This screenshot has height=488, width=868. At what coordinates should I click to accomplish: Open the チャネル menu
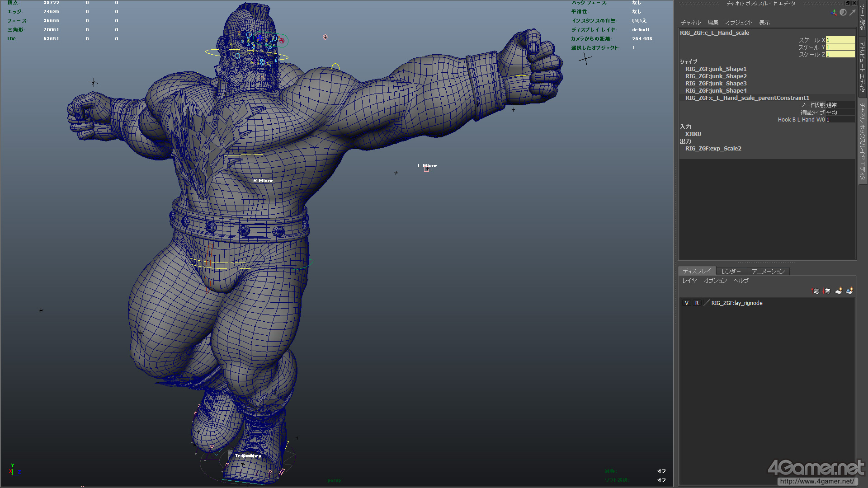click(x=691, y=23)
